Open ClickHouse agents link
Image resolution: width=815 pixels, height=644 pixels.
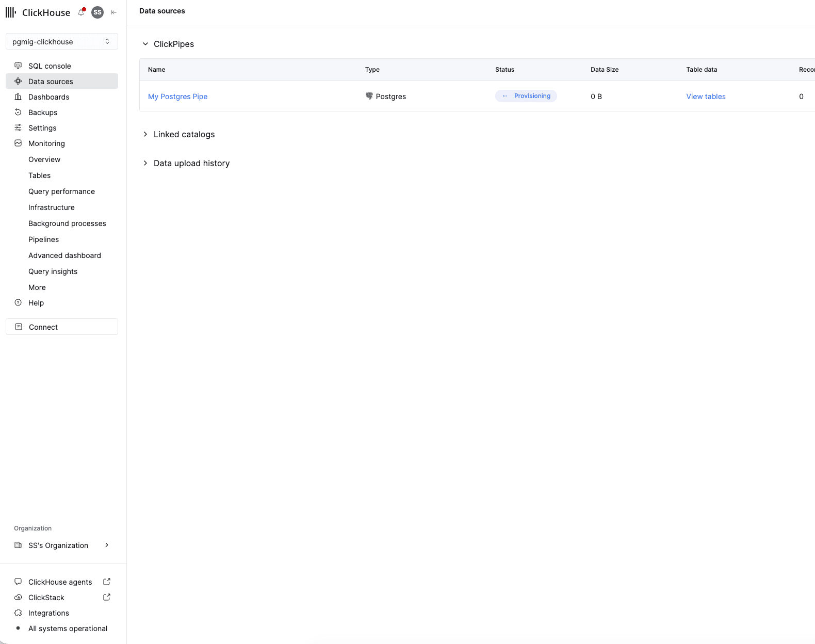pos(62,582)
